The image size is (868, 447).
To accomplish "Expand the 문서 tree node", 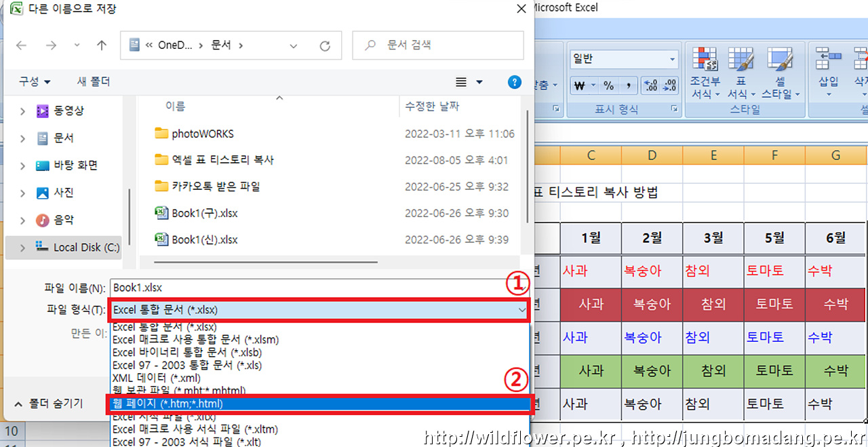I will [22, 138].
